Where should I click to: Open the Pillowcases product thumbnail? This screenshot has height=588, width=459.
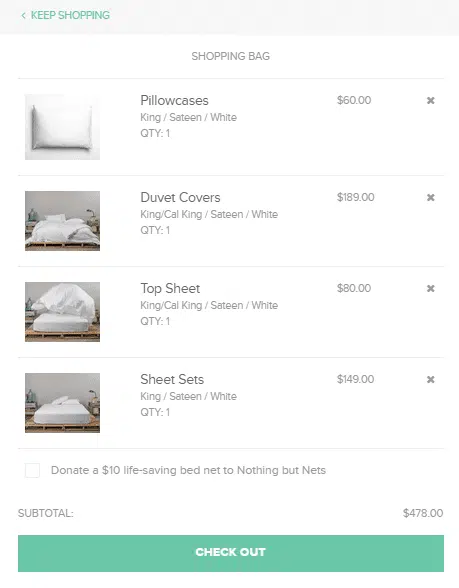(62, 127)
